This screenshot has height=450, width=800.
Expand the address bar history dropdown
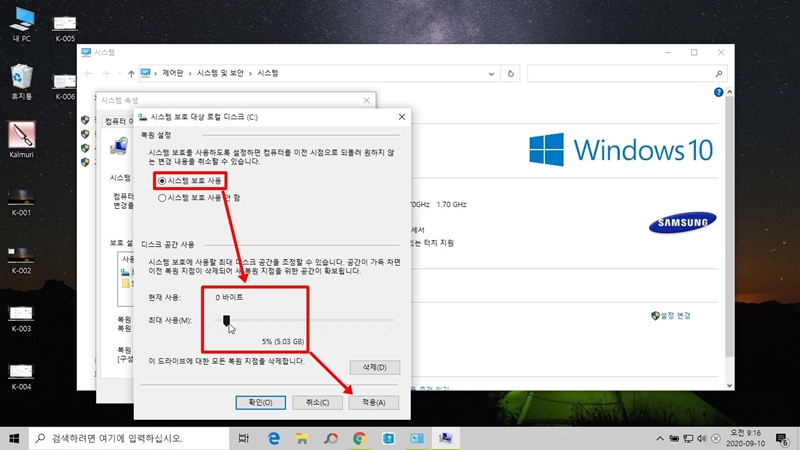pos(491,73)
